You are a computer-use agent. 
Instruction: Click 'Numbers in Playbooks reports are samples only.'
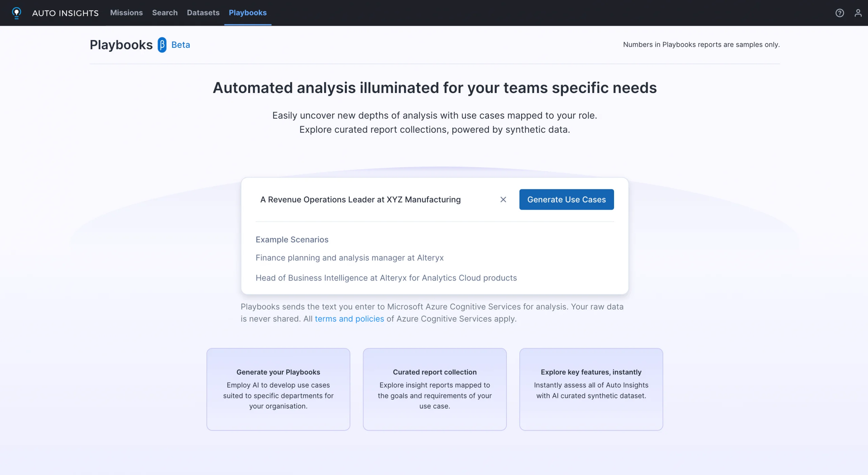(x=701, y=44)
